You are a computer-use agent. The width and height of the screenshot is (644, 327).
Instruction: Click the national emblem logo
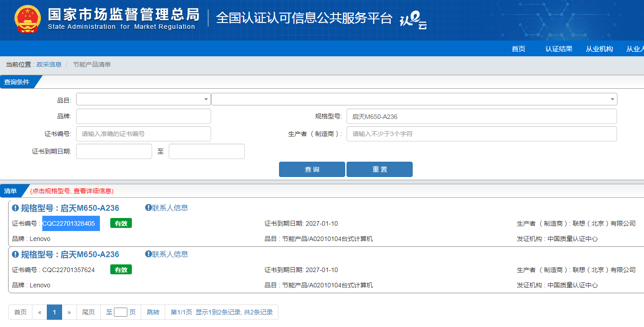tap(27, 19)
